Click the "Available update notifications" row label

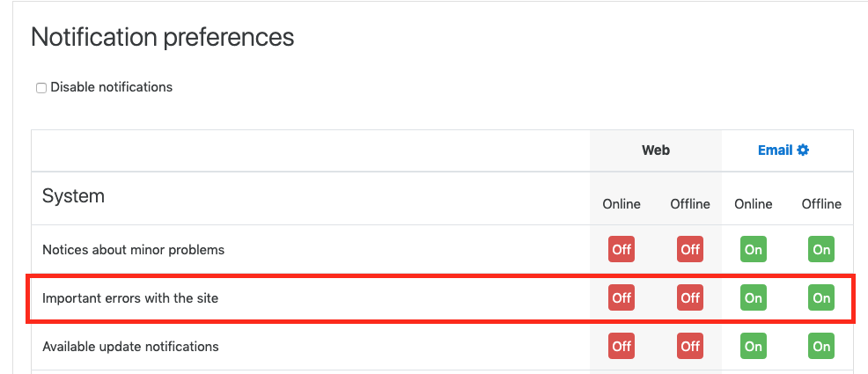130,347
